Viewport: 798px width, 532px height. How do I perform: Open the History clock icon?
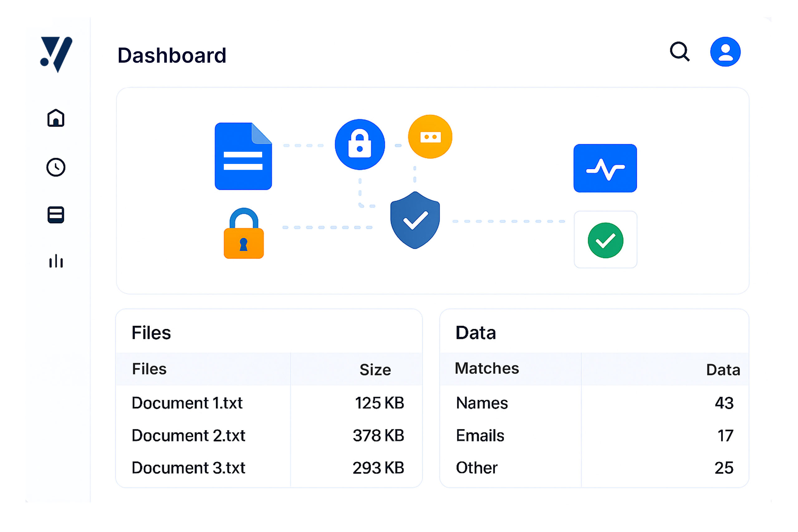(x=56, y=167)
